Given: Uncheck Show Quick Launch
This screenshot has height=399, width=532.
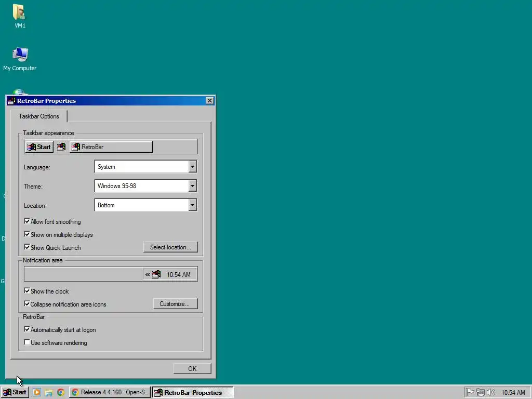Looking at the screenshot, I should coord(27,247).
